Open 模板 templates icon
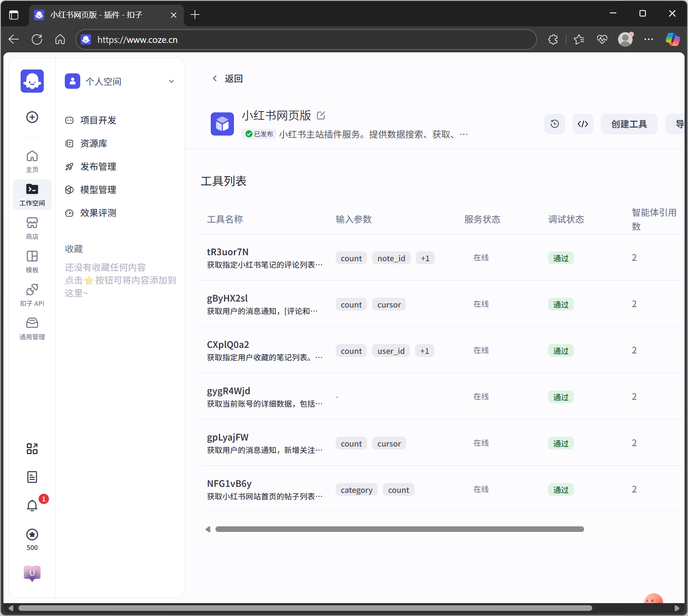688x616 pixels. point(32,262)
